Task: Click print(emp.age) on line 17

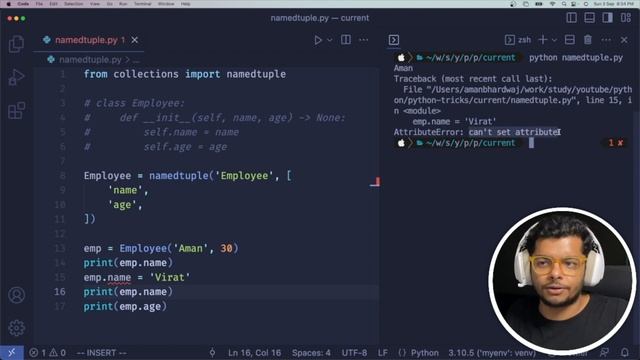Action: click(125, 306)
